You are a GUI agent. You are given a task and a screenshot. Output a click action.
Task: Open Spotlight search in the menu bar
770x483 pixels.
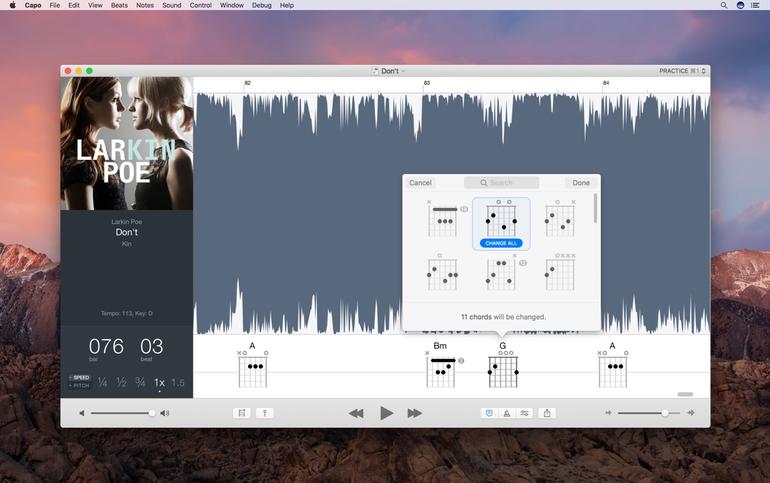click(x=724, y=5)
